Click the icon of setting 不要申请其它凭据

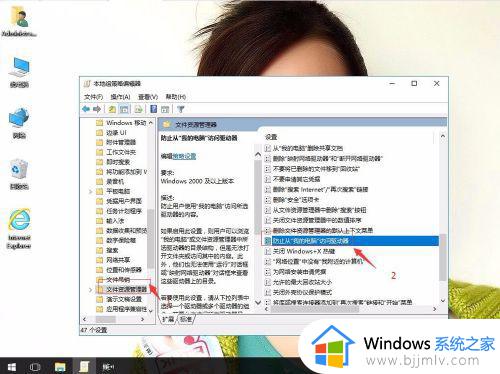[x=268, y=179]
